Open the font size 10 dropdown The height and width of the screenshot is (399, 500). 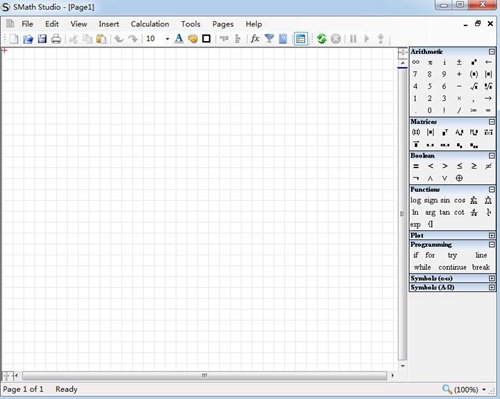167,39
